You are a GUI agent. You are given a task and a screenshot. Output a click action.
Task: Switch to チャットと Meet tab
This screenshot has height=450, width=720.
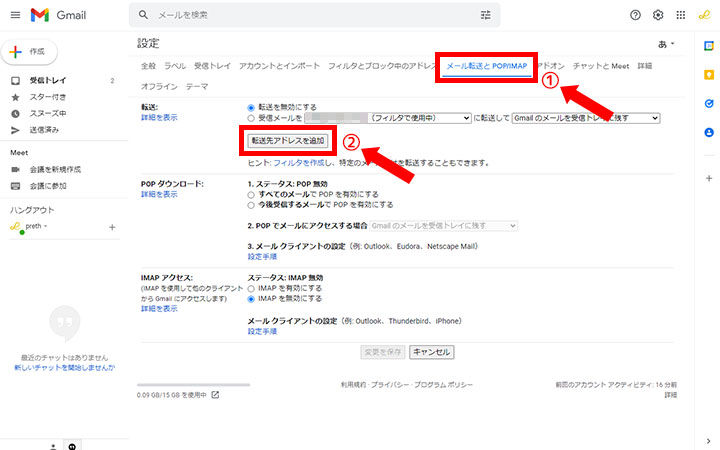click(601, 66)
